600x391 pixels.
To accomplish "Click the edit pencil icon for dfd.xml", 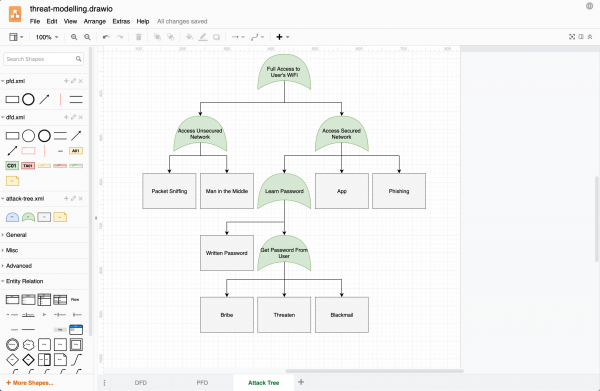I will point(73,117).
